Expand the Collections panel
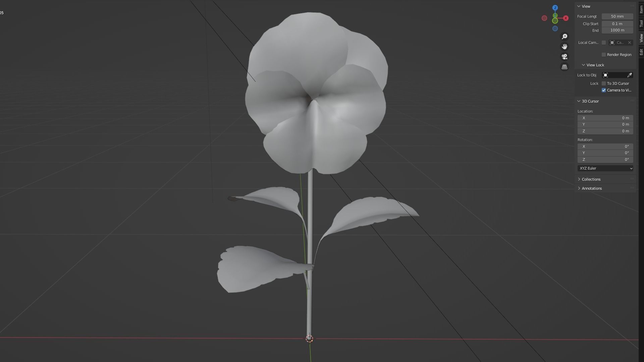This screenshot has height=362, width=644. click(579, 179)
